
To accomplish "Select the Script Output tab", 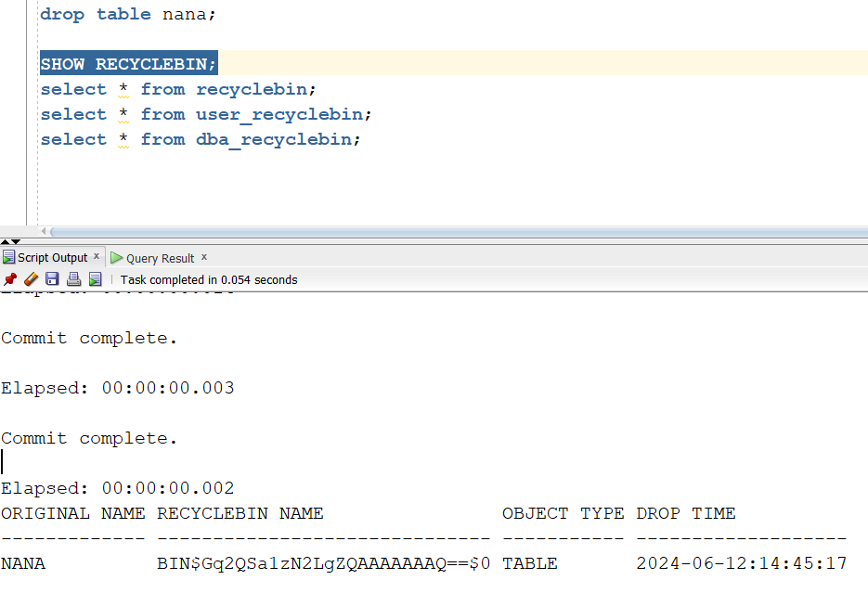I will pos(52,258).
